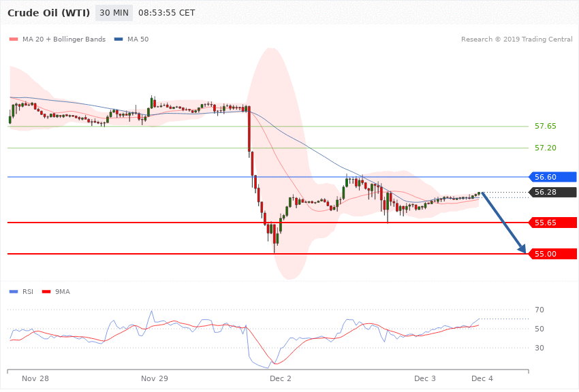
Task: Click the MA 20 + Bollinger Bands label
Action: [x=64, y=39]
